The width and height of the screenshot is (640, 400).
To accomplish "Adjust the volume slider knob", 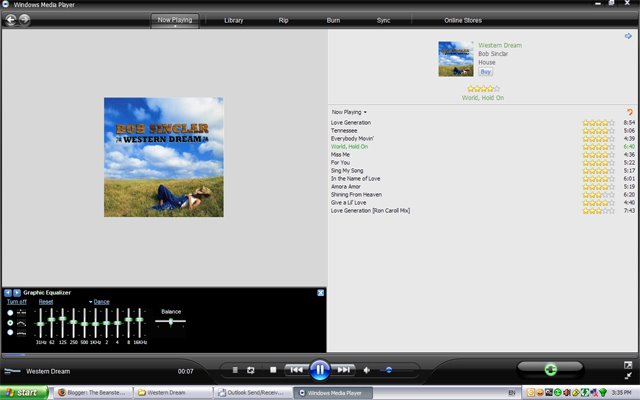I will [389, 370].
